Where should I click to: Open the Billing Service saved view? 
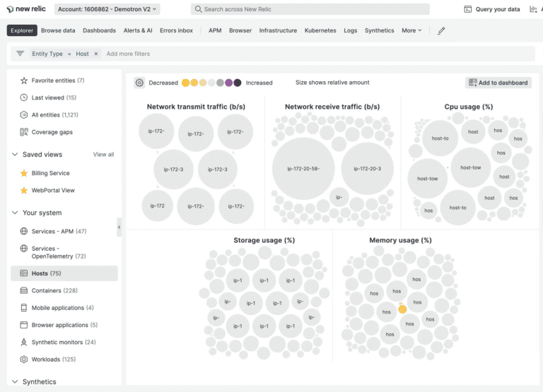[x=51, y=173]
